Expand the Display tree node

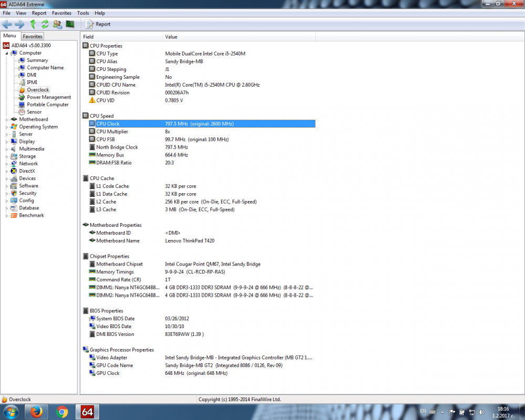click(7, 142)
